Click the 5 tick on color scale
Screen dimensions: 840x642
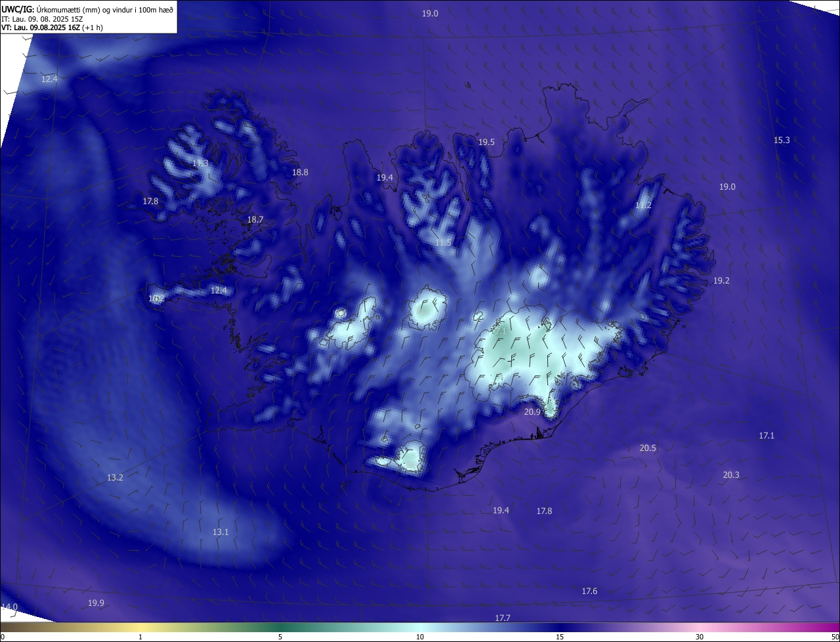click(280, 637)
